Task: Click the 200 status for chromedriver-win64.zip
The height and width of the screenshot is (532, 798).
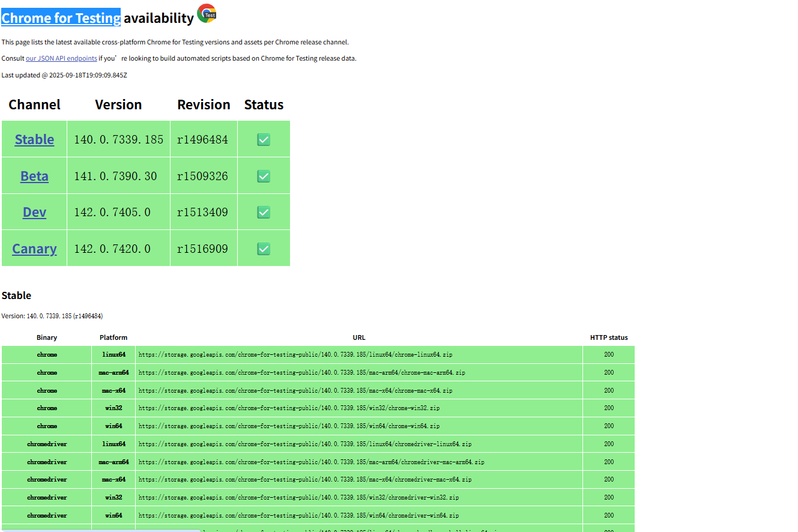Action: coord(609,516)
